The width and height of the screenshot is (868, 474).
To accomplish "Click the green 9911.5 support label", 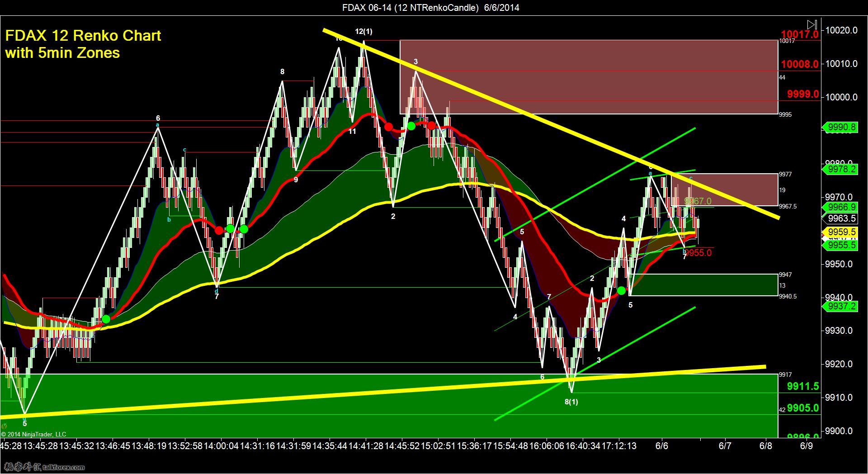I will 803,386.
